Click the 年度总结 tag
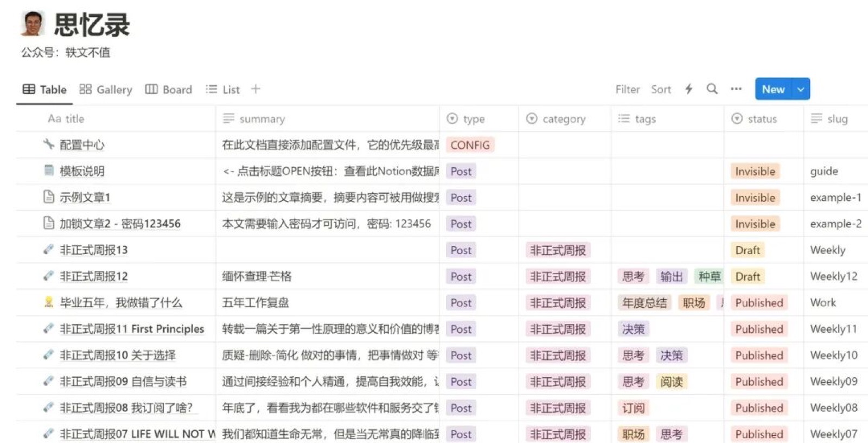Image resolution: width=868 pixels, height=443 pixels. 644,302
